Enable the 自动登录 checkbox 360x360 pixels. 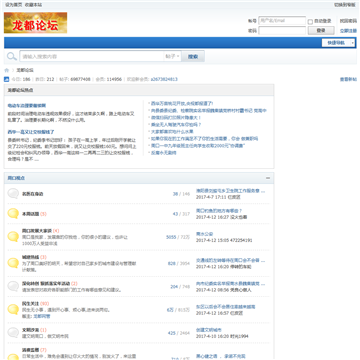coord(310,22)
